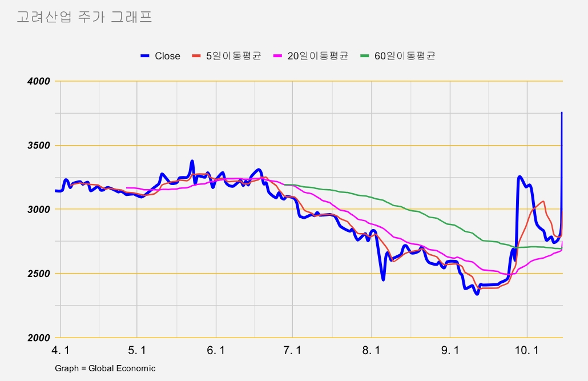Click the magenta 20일이동평균 legend swatch

(278, 56)
